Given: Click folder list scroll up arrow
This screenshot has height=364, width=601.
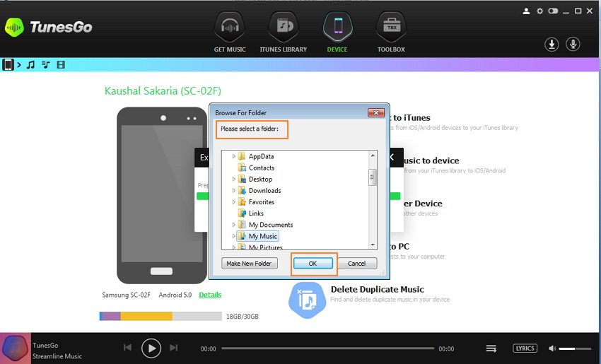Looking at the screenshot, I should click(x=372, y=155).
